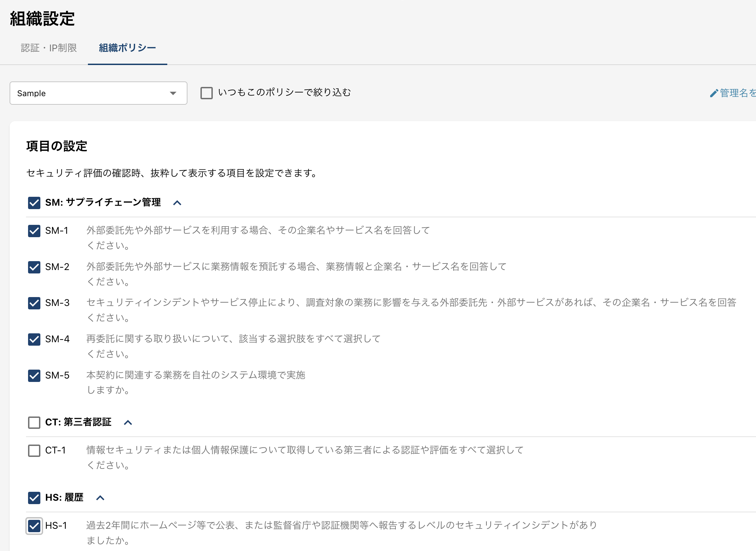Screen dimensions: 756x551
Task: Click the HS-1 code label
Action: (56, 526)
